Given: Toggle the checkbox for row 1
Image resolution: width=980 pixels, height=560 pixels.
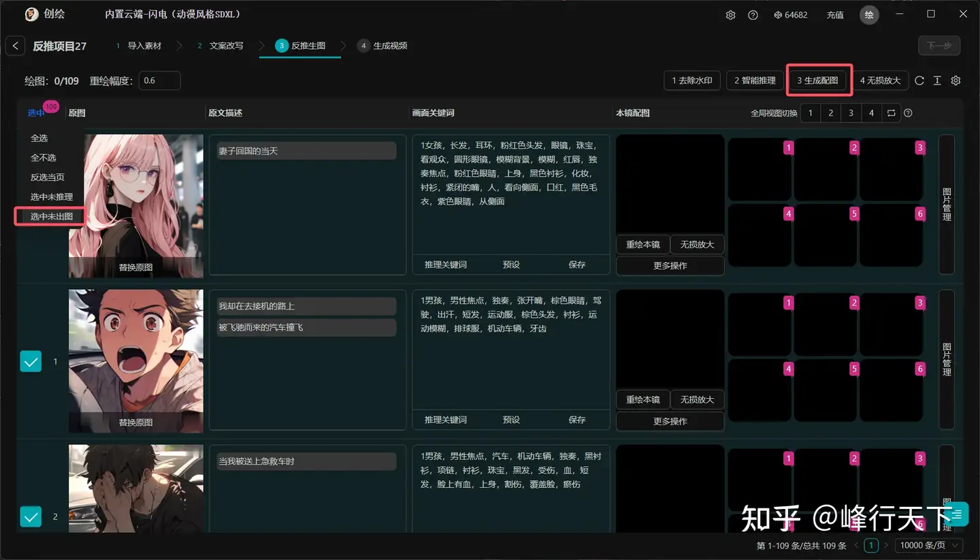Looking at the screenshot, I should point(31,361).
